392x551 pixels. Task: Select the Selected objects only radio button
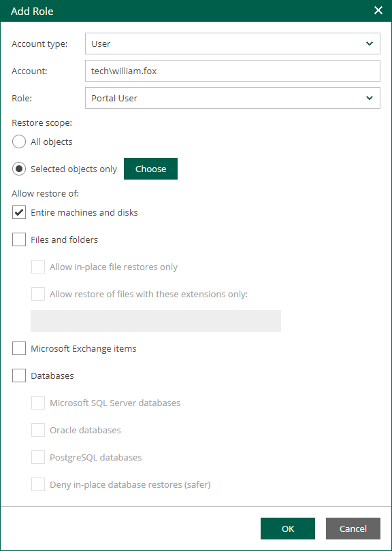19,169
